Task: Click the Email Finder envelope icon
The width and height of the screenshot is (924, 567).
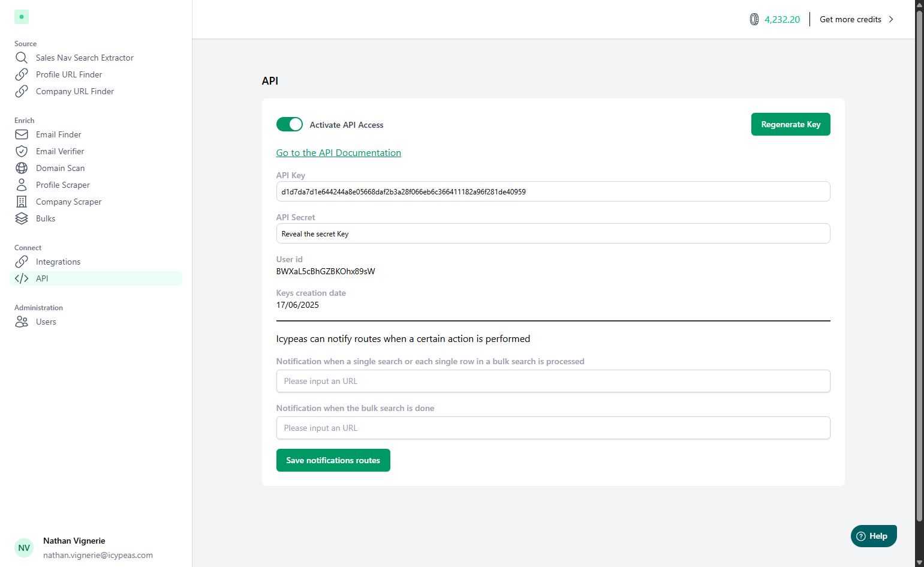Action: pos(22,134)
